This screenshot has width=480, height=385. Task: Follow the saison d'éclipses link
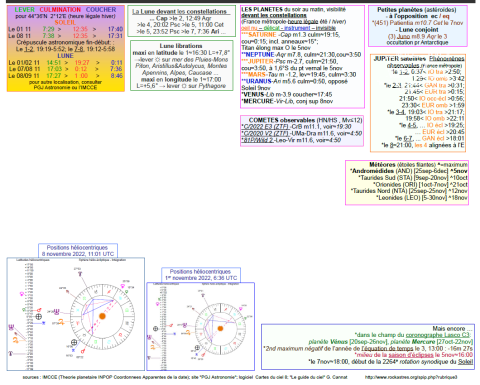[411, 355]
